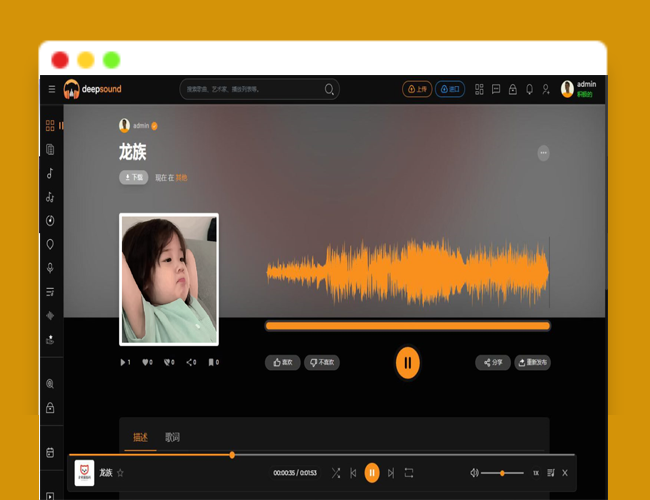Open the three-dot options menu for the track
Image resolution: width=650 pixels, height=500 pixels.
click(543, 153)
